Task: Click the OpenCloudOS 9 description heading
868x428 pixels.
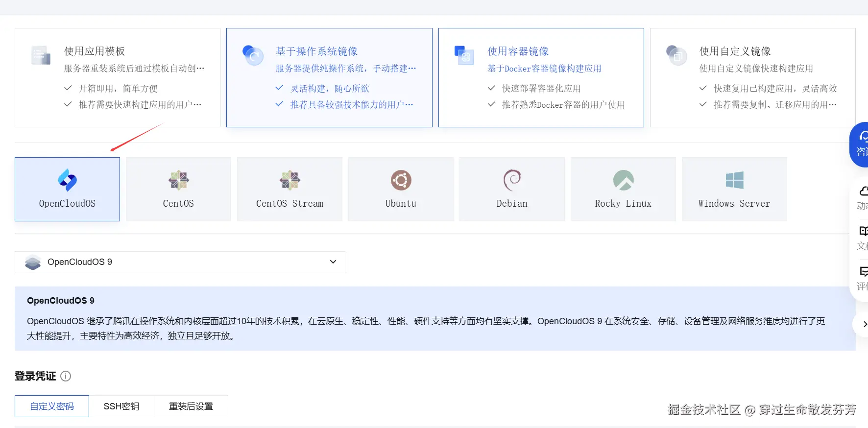Action: tap(61, 301)
